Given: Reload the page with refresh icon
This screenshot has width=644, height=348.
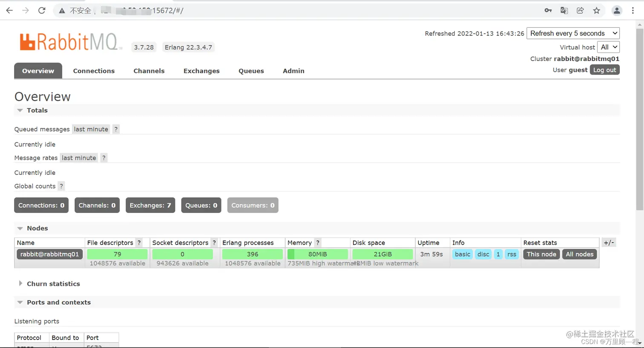Looking at the screenshot, I should (42, 11).
